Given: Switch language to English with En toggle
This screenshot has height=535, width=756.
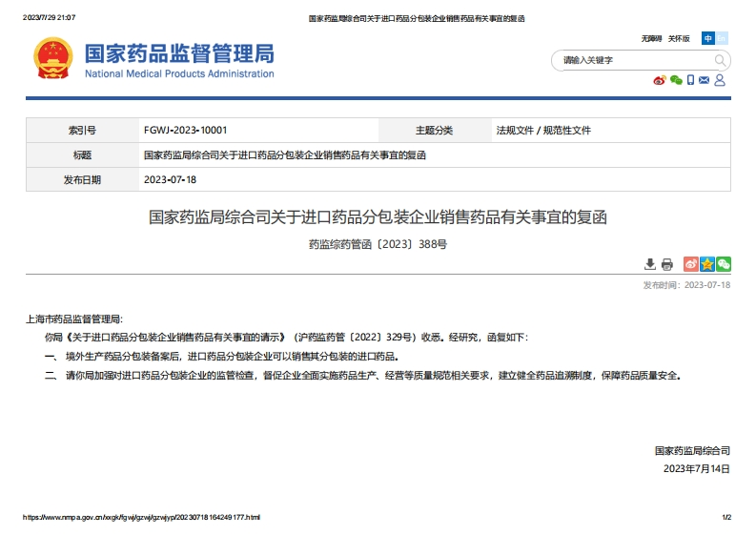Looking at the screenshot, I should tap(722, 38).
